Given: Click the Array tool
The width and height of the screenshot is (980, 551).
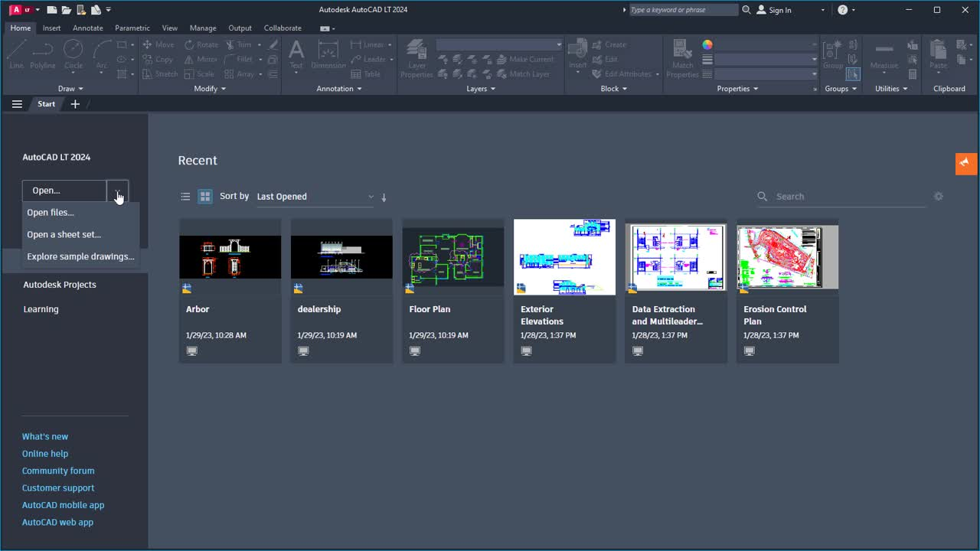Looking at the screenshot, I should click(x=240, y=74).
